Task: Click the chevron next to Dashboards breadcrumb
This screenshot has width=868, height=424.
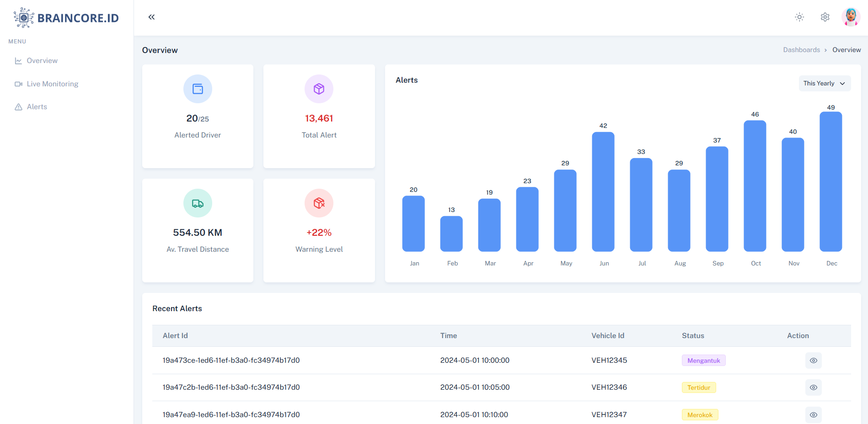Action: tap(826, 50)
